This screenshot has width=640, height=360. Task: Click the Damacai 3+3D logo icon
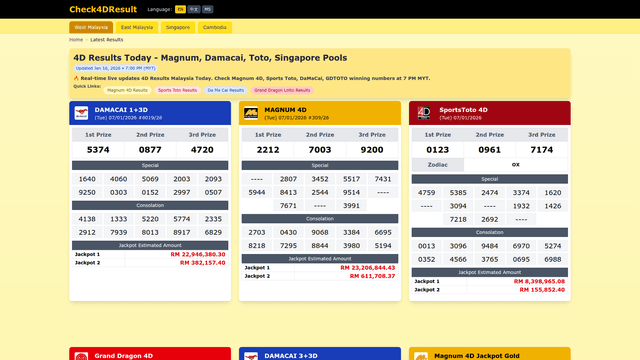click(251, 356)
